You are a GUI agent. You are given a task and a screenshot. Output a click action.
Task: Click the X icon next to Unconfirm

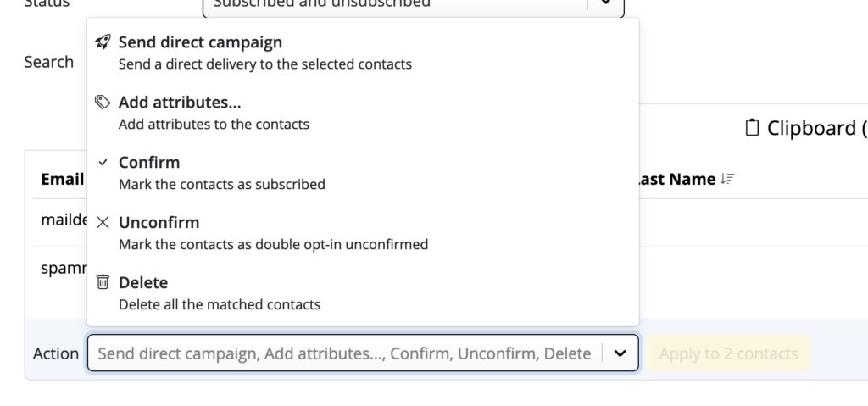click(103, 223)
